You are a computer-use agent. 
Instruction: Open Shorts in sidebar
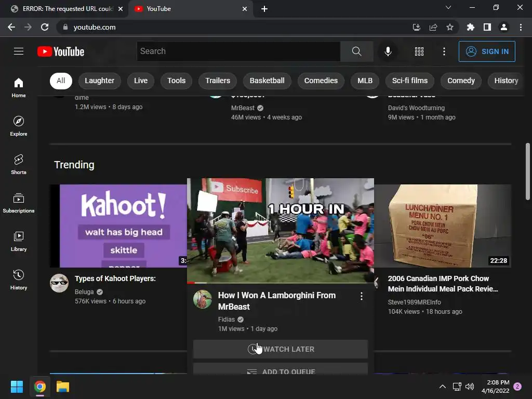19,164
